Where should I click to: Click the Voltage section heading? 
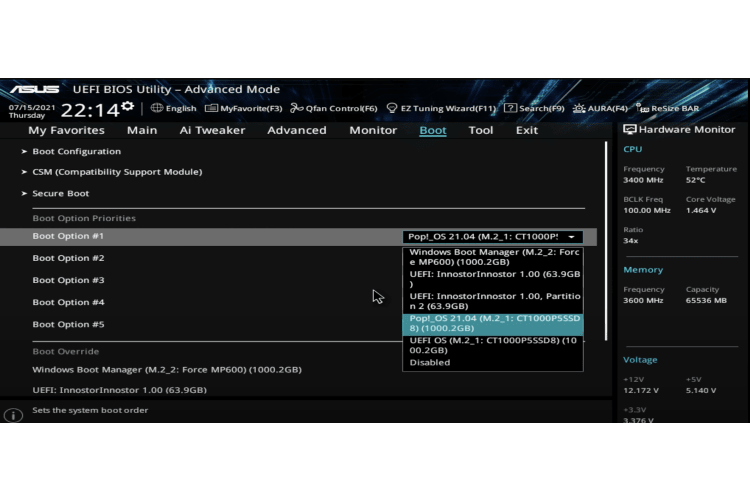640,360
